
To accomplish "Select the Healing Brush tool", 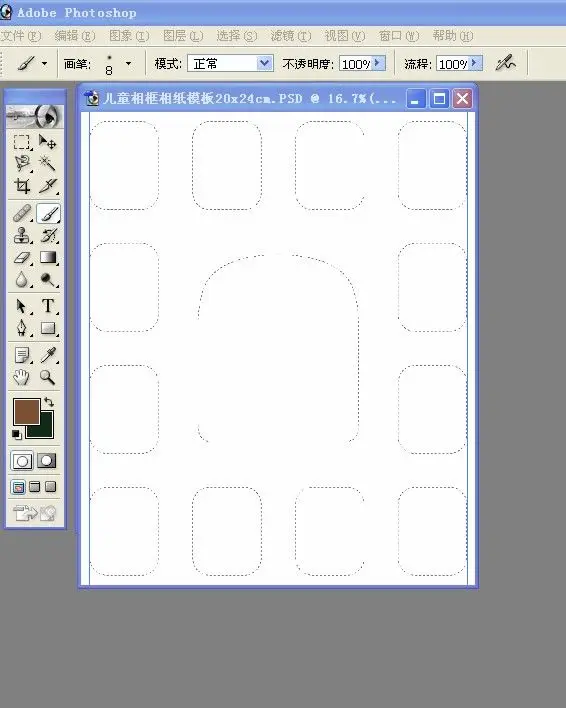I will pos(22,214).
